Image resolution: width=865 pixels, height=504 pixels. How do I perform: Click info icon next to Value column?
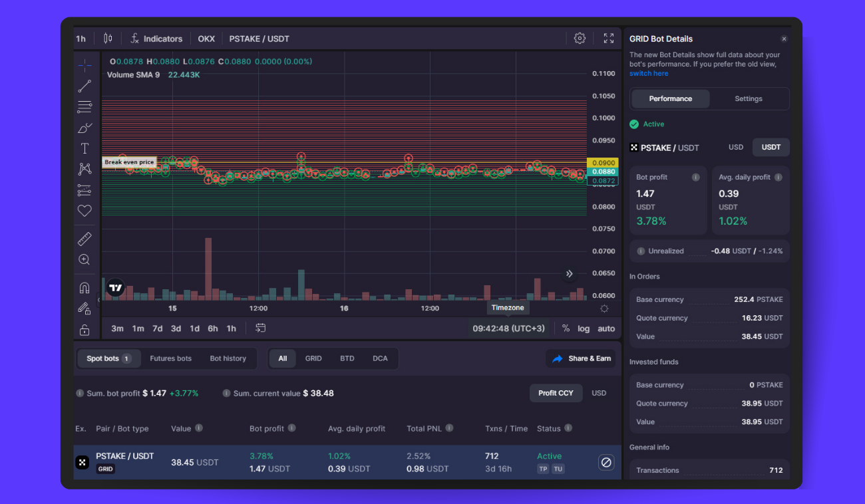199,428
